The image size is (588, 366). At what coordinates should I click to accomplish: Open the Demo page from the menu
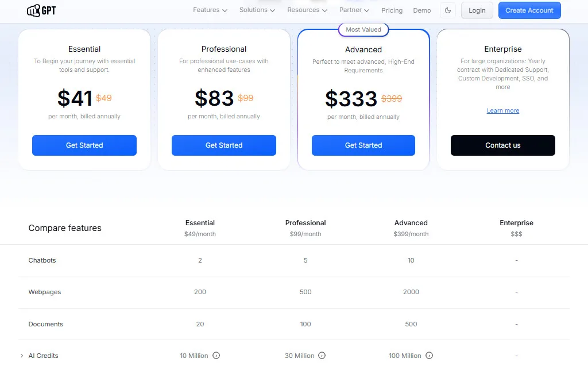click(x=422, y=10)
